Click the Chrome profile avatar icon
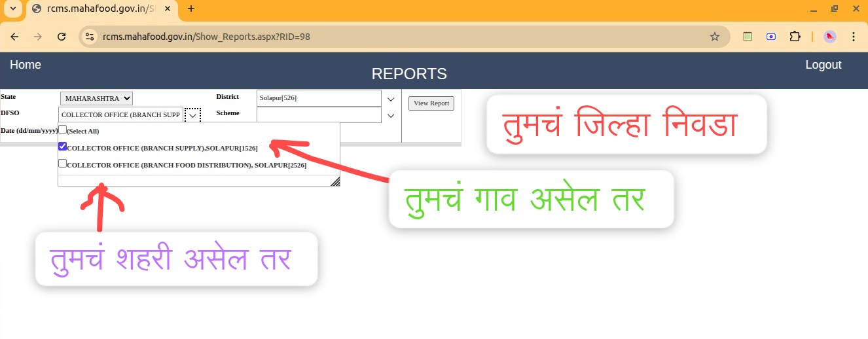The height and width of the screenshot is (339, 868). pos(830,37)
